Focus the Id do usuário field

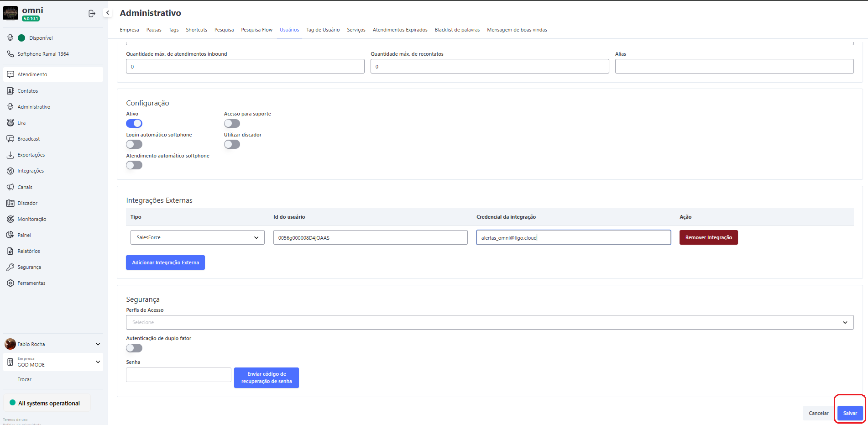370,237
